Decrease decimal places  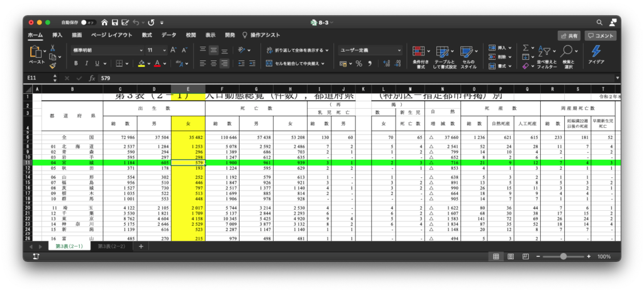397,64
